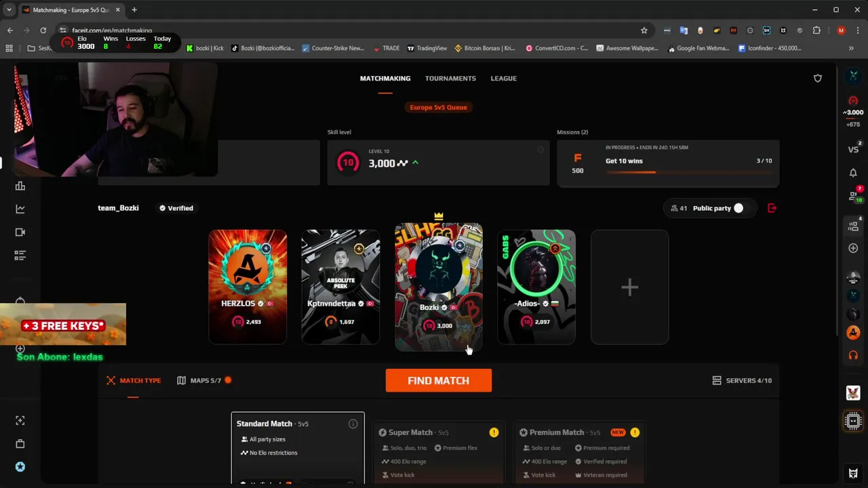868x488 pixels.
Task: Select the MATCH TYPE tab
Action: click(134, 381)
